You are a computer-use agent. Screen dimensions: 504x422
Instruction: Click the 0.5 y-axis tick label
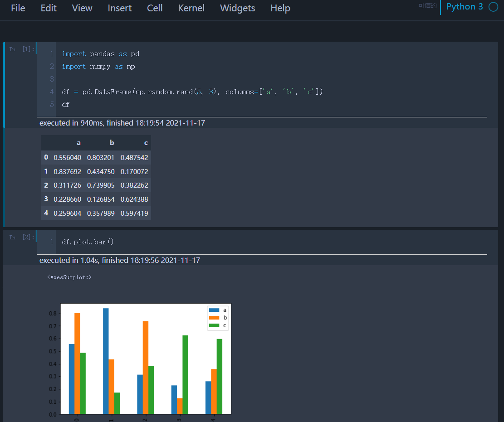click(53, 351)
